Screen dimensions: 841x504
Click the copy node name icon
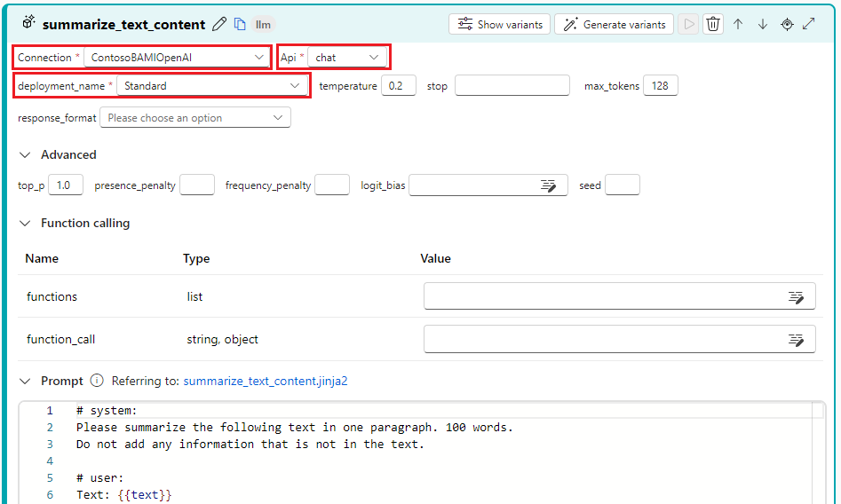(240, 24)
